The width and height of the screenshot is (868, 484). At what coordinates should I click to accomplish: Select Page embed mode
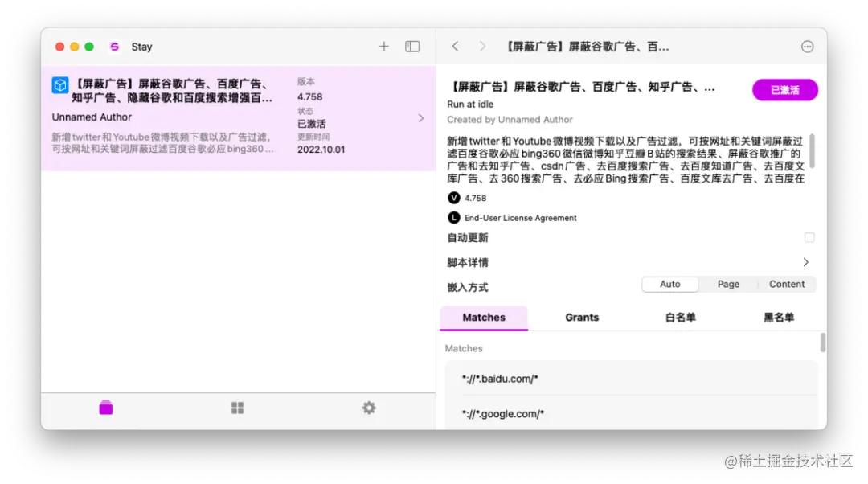(x=728, y=284)
